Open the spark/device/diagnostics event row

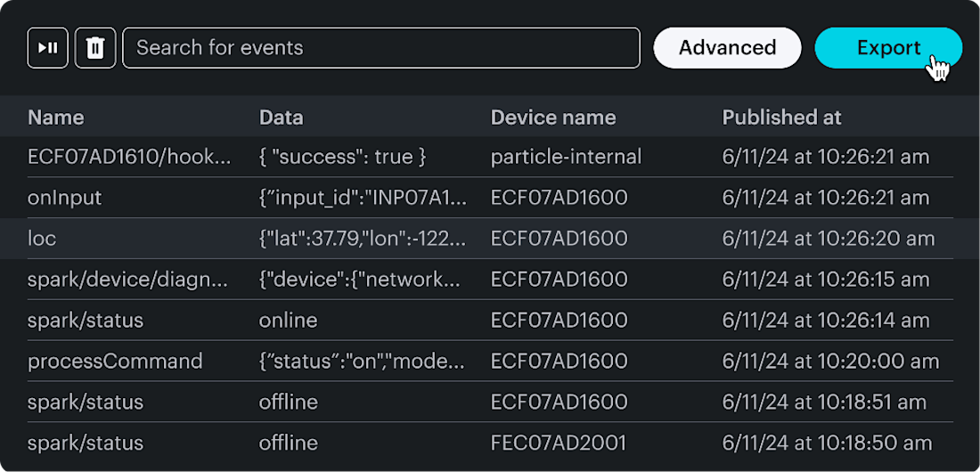pyautogui.click(x=127, y=280)
